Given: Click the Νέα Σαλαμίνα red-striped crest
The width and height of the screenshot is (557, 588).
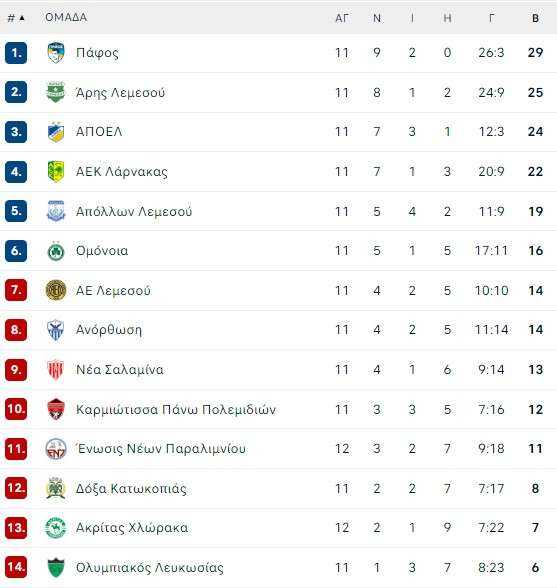Looking at the screenshot, I should (x=56, y=370).
